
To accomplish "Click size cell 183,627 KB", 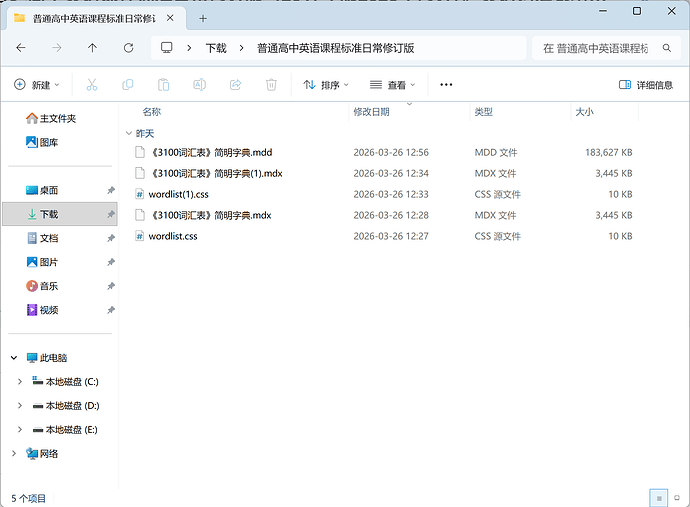I will (x=609, y=152).
